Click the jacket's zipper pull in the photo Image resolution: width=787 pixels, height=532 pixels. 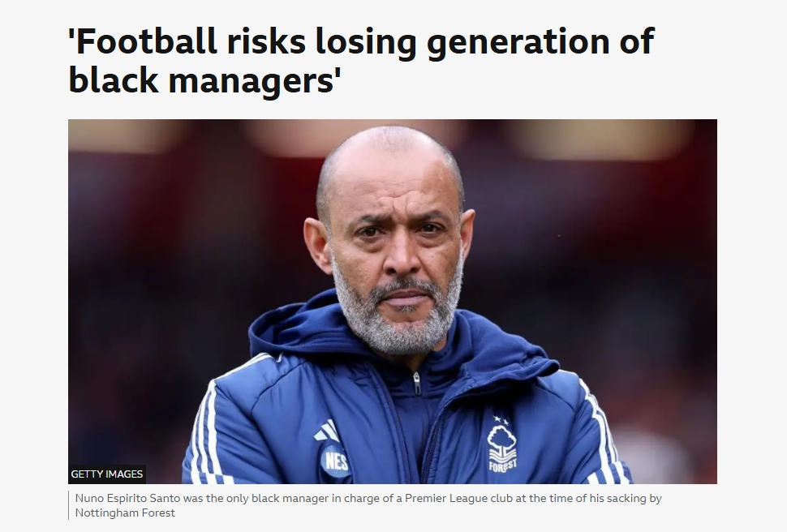416,383
